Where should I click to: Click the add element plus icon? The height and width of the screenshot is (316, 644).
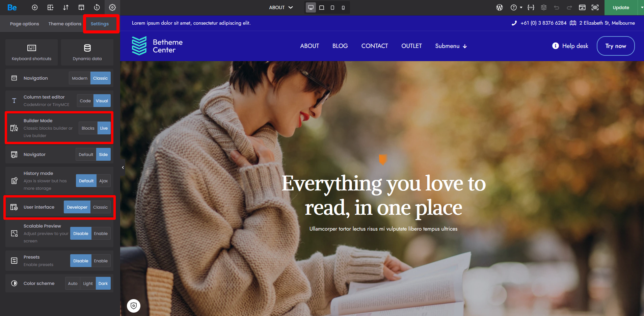tap(35, 7)
